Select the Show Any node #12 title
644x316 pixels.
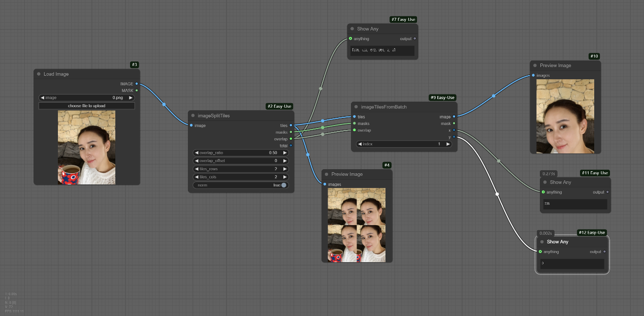[558, 242]
